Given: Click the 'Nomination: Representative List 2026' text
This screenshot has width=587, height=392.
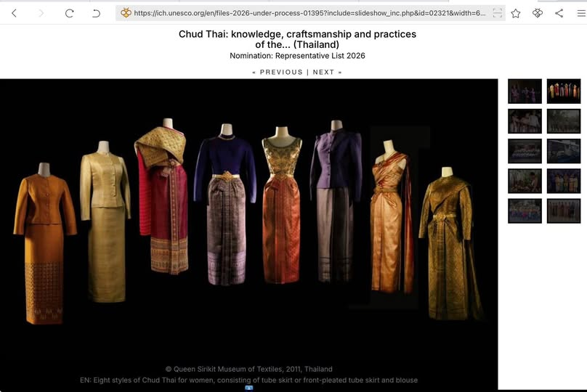Looking at the screenshot, I should pos(297,56).
